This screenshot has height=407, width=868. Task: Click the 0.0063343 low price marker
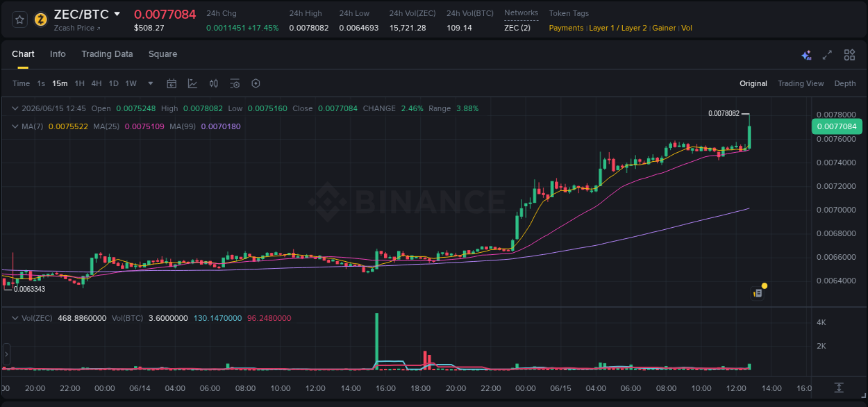29,289
